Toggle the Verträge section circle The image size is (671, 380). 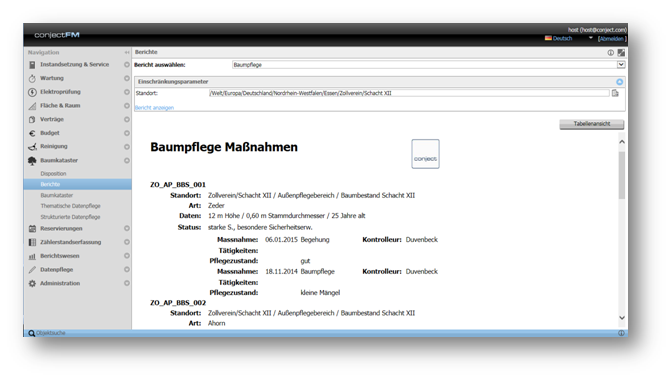coord(127,119)
